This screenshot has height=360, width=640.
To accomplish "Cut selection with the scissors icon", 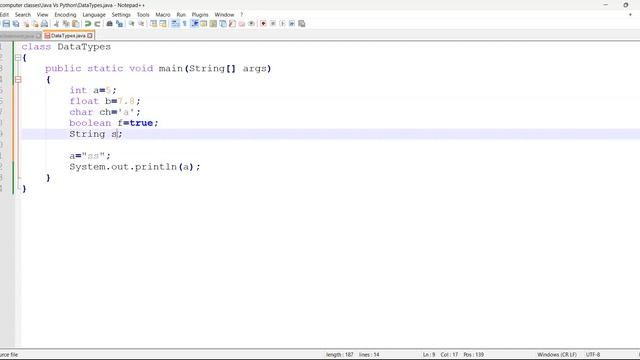I will (56, 24).
